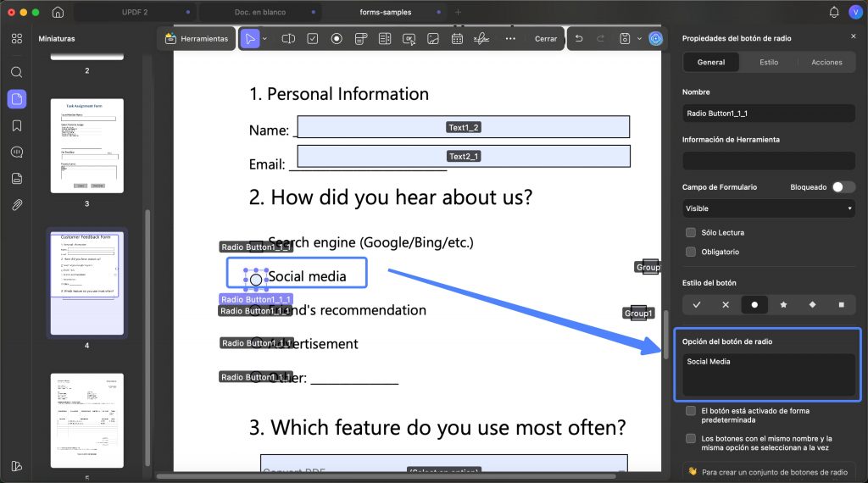This screenshot has height=483, width=868.
Task: Expand the save options dropdown arrow
Action: pos(639,39)
